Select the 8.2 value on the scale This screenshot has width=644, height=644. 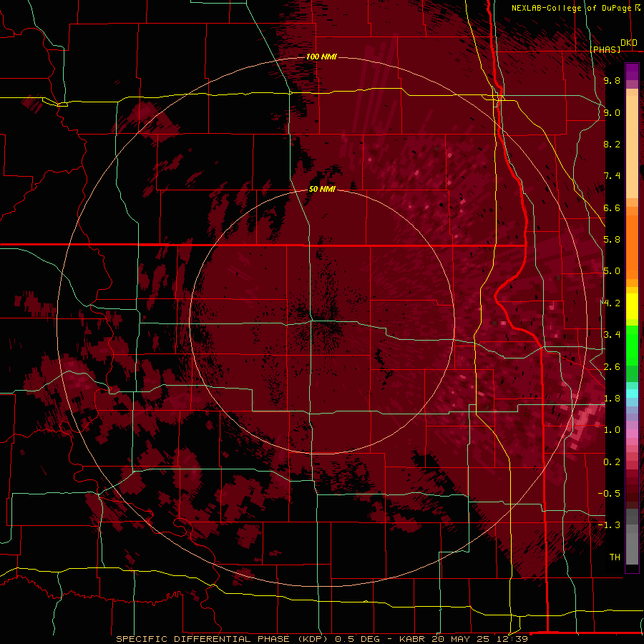pos(612,144)
